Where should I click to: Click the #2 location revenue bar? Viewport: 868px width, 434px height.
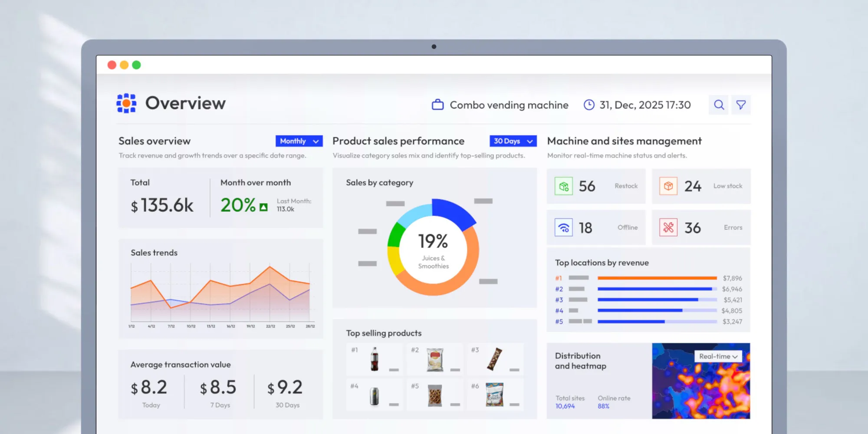click(658, 289)
